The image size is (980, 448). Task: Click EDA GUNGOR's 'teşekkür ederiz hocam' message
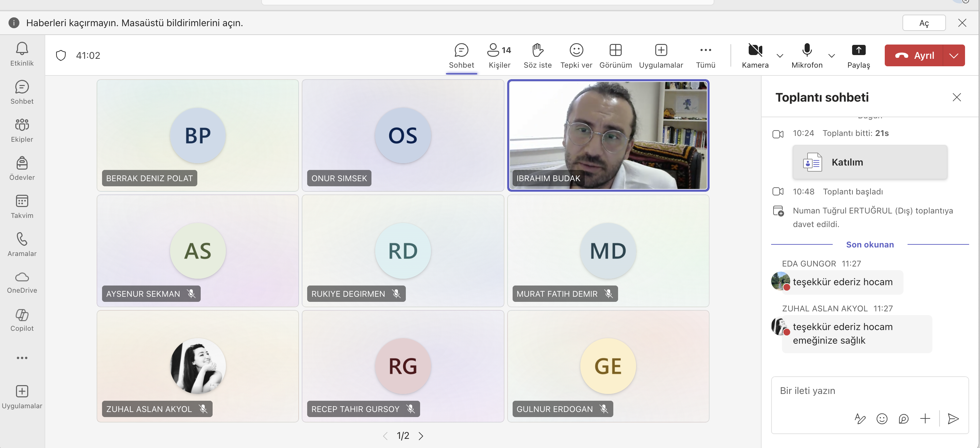pos(842,282)
